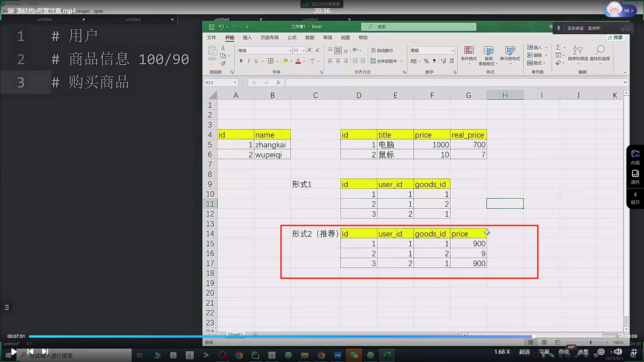Open the 插入 ribbon tab

(247, 38)
